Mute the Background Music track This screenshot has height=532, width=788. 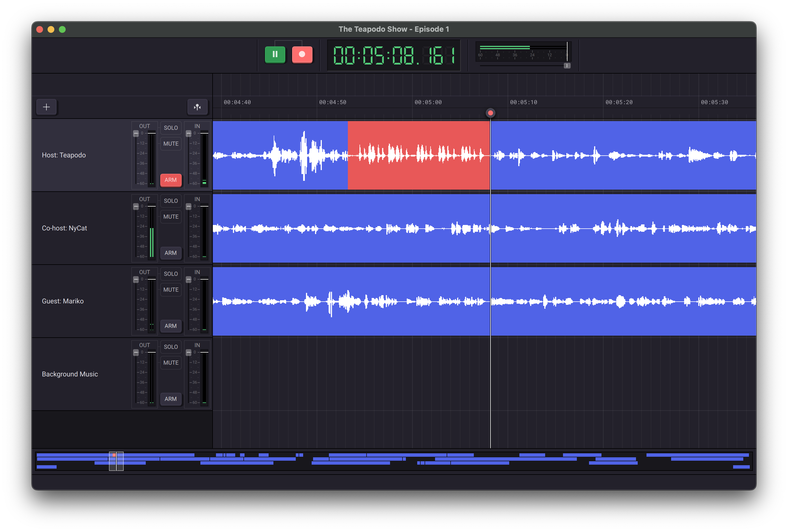(x=171, y=363)
